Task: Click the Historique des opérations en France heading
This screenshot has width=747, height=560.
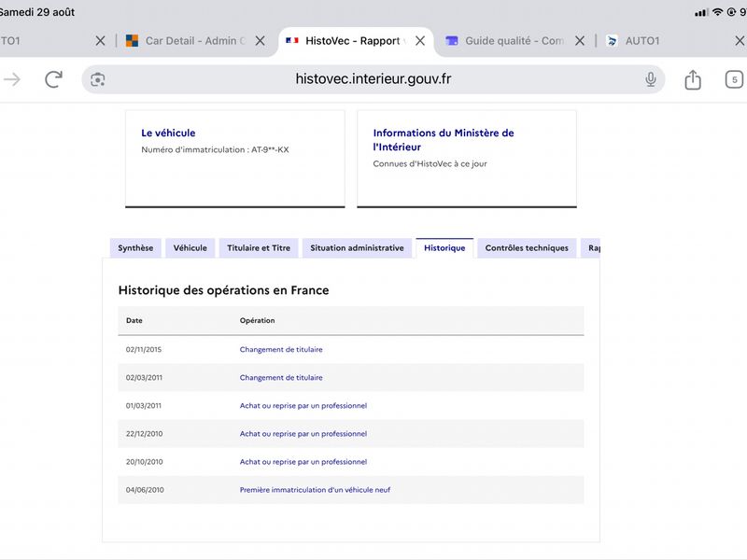Action: (x=223, y=290)
